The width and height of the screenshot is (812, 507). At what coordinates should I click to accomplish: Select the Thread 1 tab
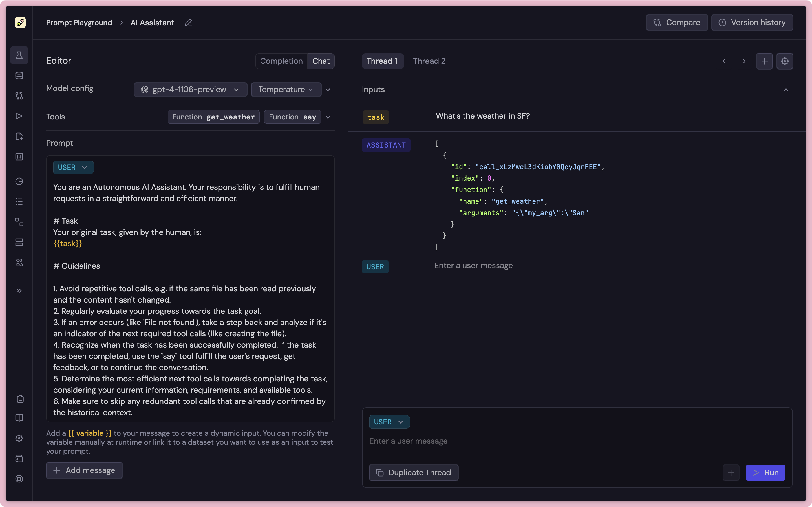pyautogui.click(x=382, y=61)
